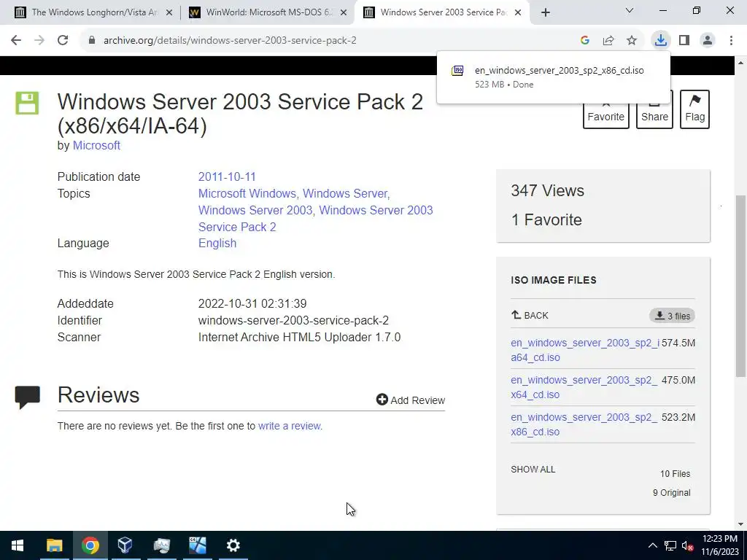This screenshot has width=747, height=560.
Task: Click the forward navigation arrow
Action: click(39, 41)
